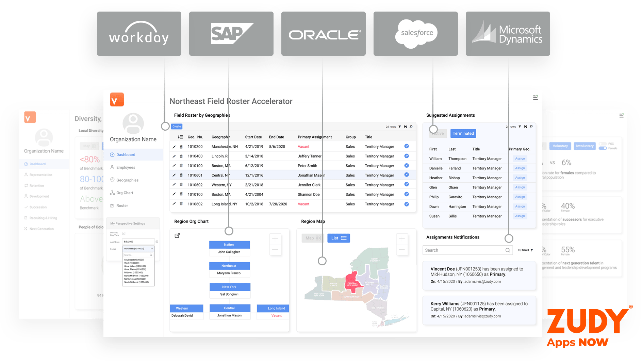643x364 pixels.
Task: Open the filter icon above the Field Roster table
Action: pos(400,127)
